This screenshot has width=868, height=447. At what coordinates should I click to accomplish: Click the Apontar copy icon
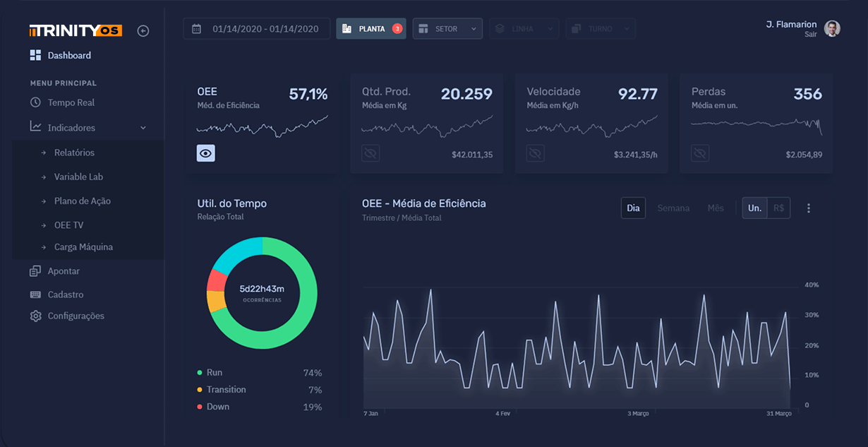(x=35, y=271)
